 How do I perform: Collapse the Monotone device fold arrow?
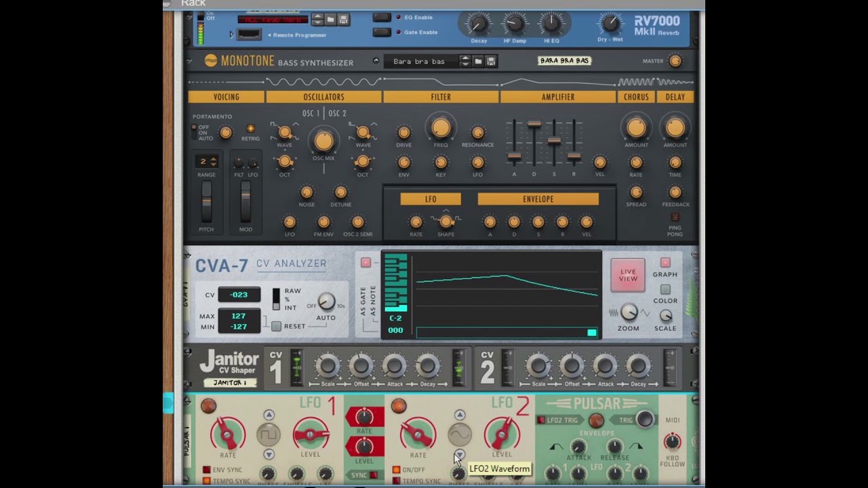(189, 61)
